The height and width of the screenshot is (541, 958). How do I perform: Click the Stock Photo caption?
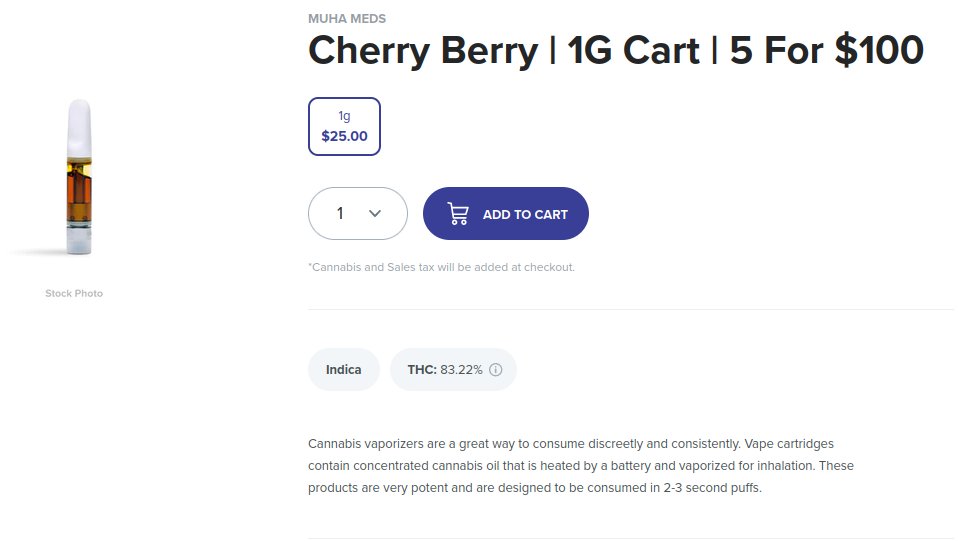click(74, 293)
